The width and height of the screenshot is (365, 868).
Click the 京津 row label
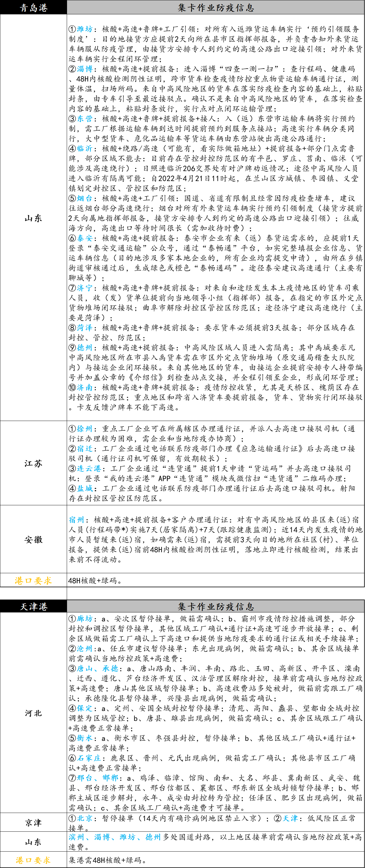(33, 823)
